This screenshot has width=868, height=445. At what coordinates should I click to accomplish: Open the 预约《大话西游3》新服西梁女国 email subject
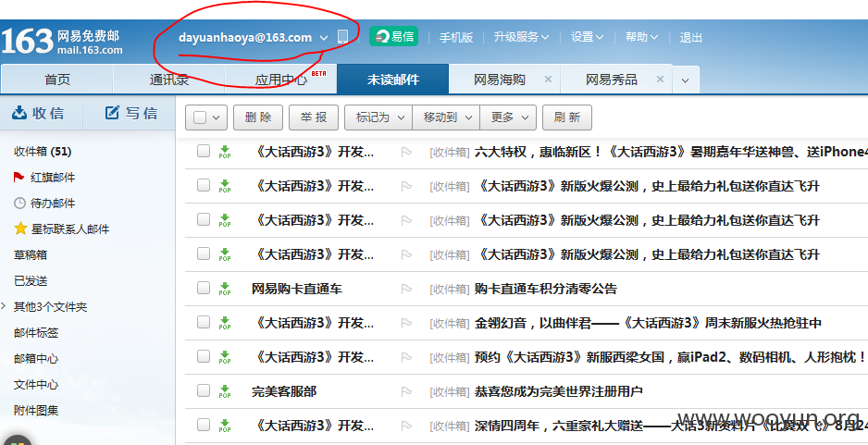[x=671, y=357]
